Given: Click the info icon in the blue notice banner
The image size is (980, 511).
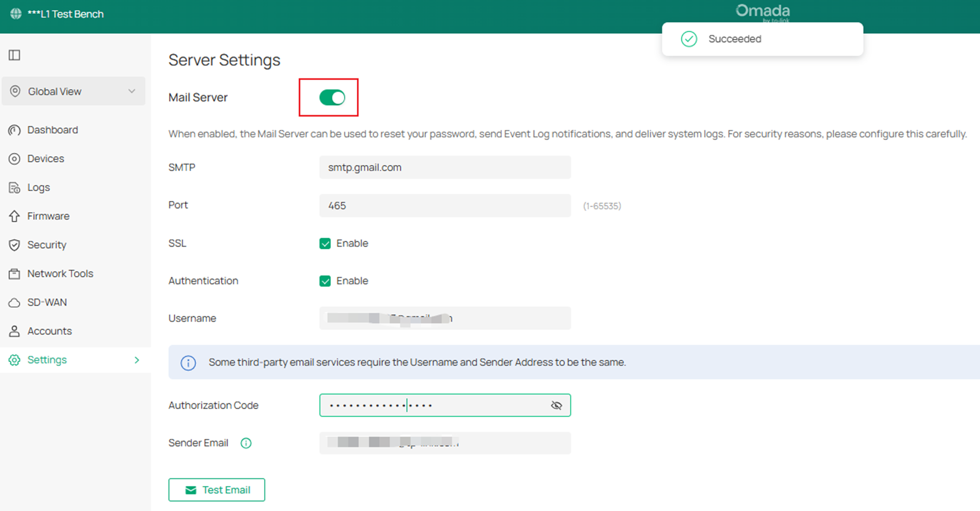Looking at the screenshot, I should coord(188,363).
